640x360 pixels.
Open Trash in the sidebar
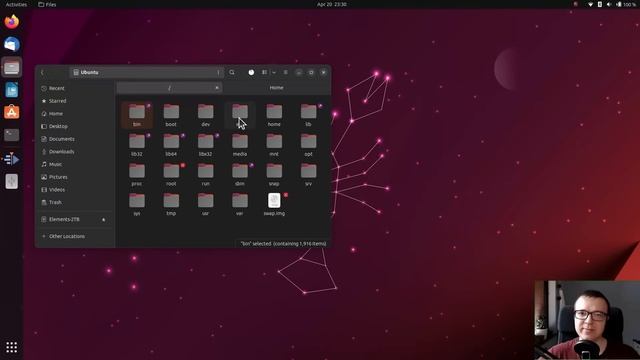click(x=75, y=202)
